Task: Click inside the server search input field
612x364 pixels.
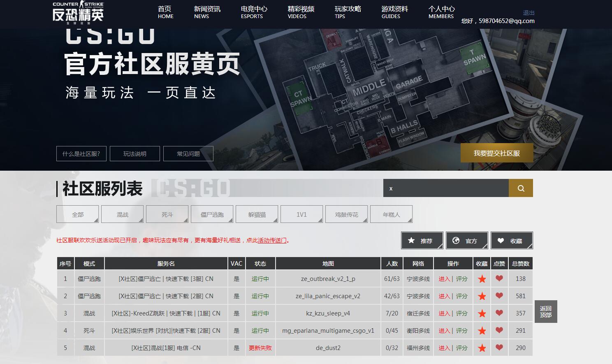Action: click(x=444, y=188)
